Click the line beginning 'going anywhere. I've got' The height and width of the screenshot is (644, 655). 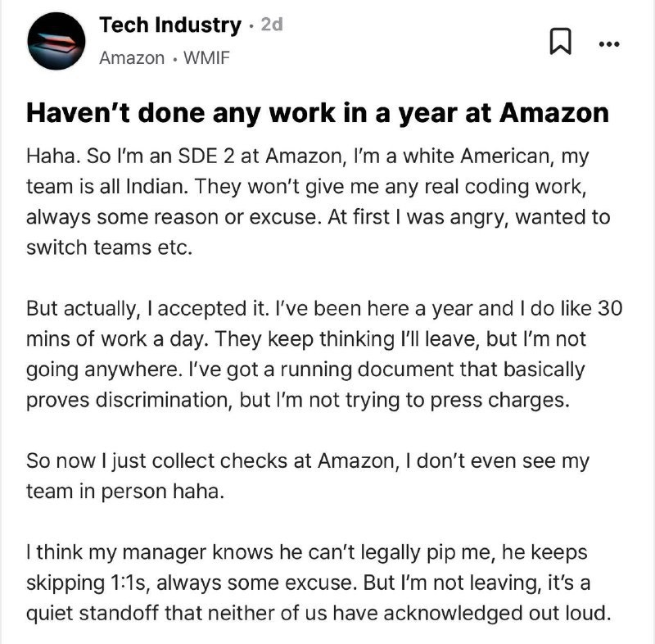point(305,370)
